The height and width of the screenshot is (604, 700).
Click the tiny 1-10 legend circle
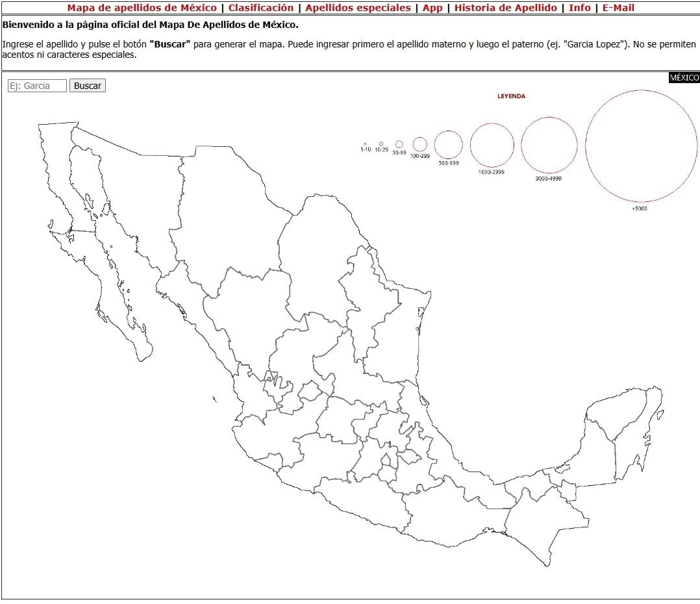[365, 144]
